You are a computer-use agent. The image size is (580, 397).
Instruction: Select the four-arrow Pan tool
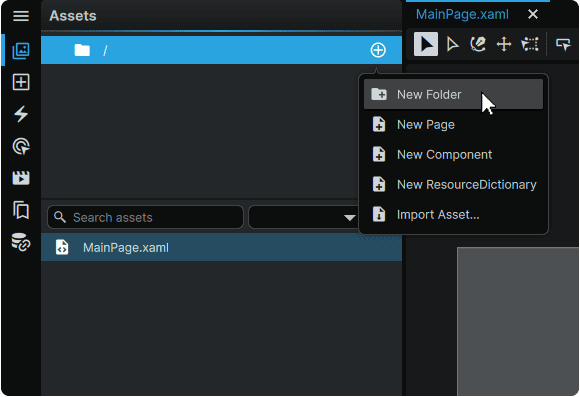504,44
